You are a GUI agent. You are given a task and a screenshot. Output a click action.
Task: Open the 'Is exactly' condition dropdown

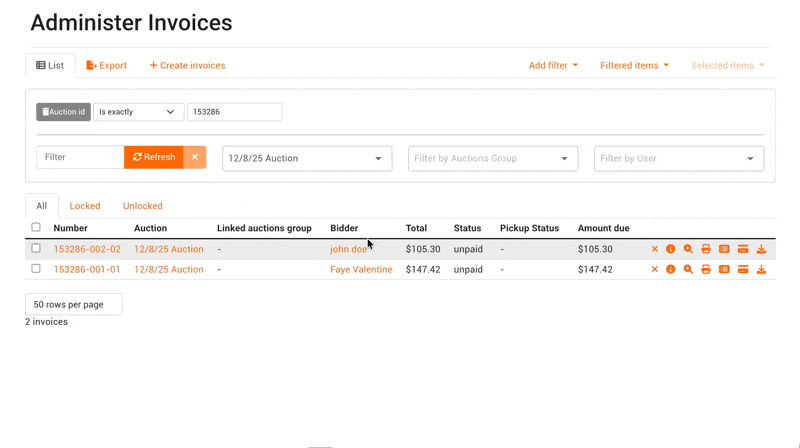138,112
